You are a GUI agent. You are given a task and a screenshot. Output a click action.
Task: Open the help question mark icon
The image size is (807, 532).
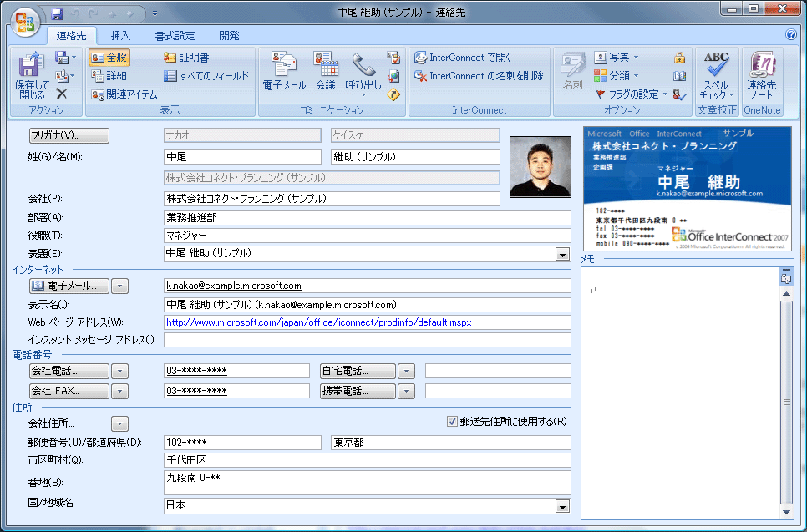tap(791, 34)
